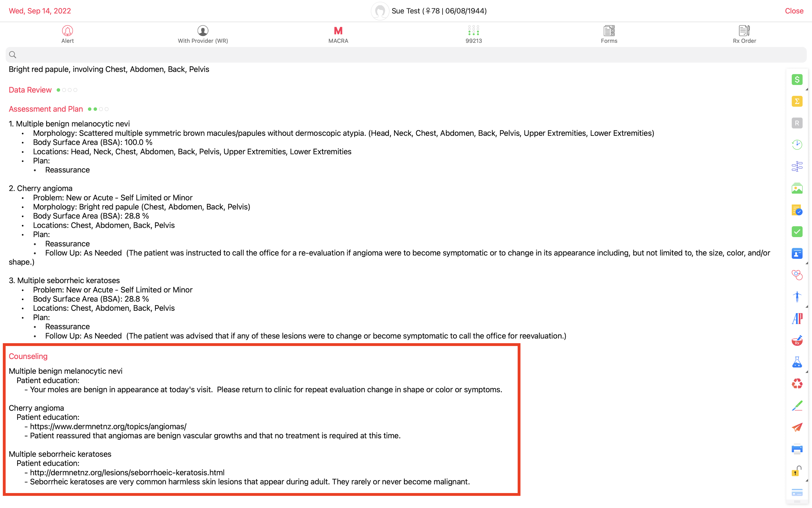Viewport: 812px width, 508px height.
Task: Expand submenu triangle below dollar icon
Action: tap(807, 89)
